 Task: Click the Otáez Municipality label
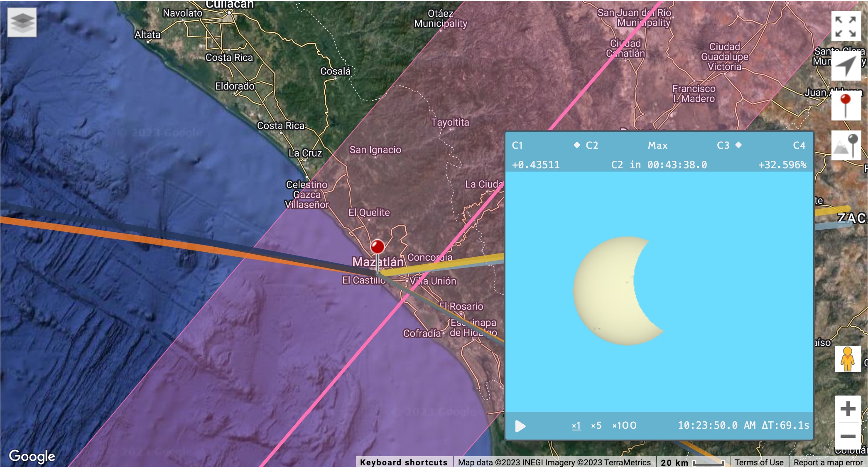coord(441,18)
